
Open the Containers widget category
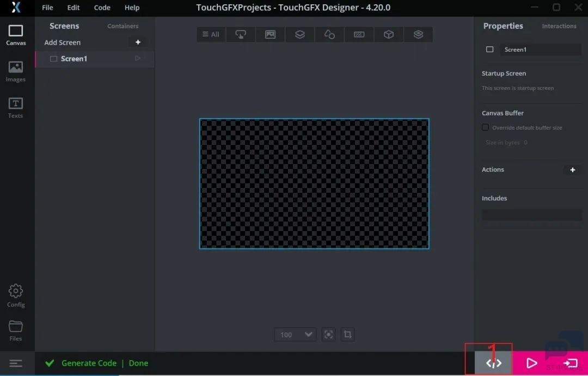coord(300,34)
